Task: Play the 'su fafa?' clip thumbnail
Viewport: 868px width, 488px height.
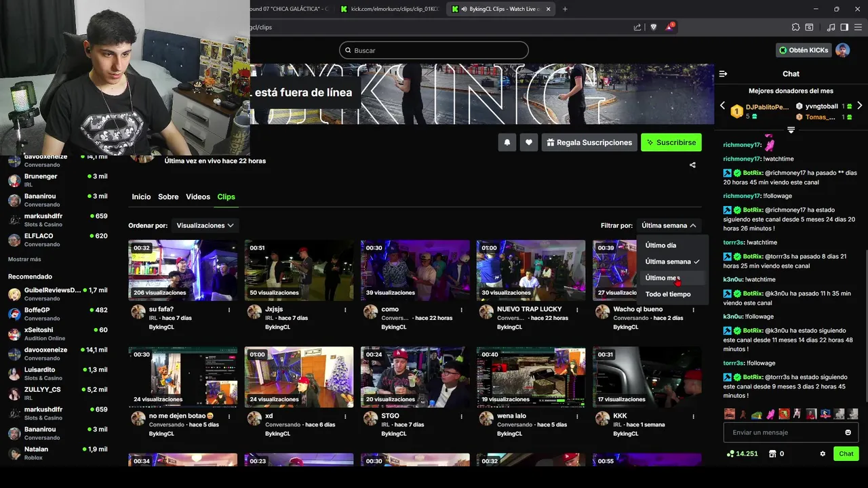Action: tap(183, 270)
